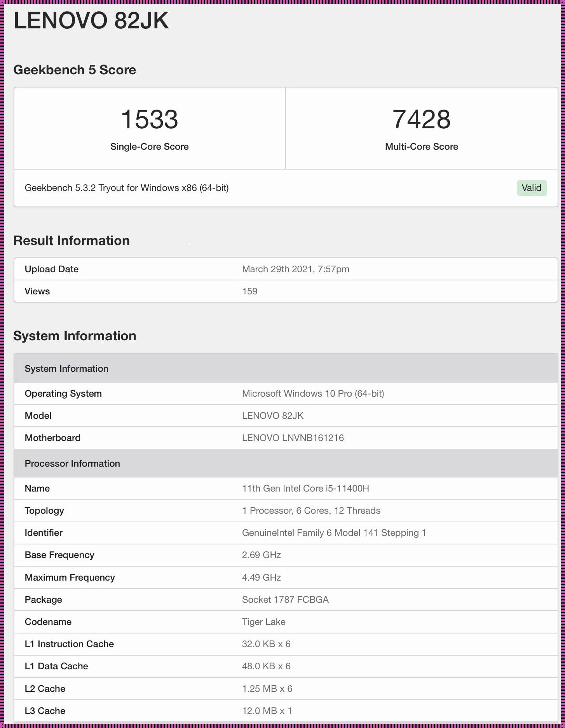The width and height of the screenshot is (565, 728).
Task: Click the Single-Core Score label
Action: 150,147
